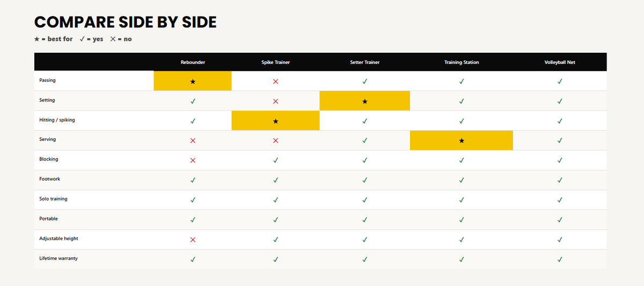
Task: Click the Lifetime warranty row label
Action: point(58,259)
